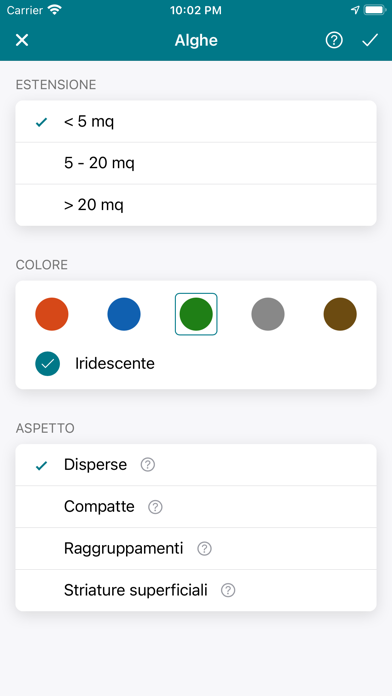Select the < 5 mq extension option
Viewport: 392px width, 696px height.
(196, 122)
